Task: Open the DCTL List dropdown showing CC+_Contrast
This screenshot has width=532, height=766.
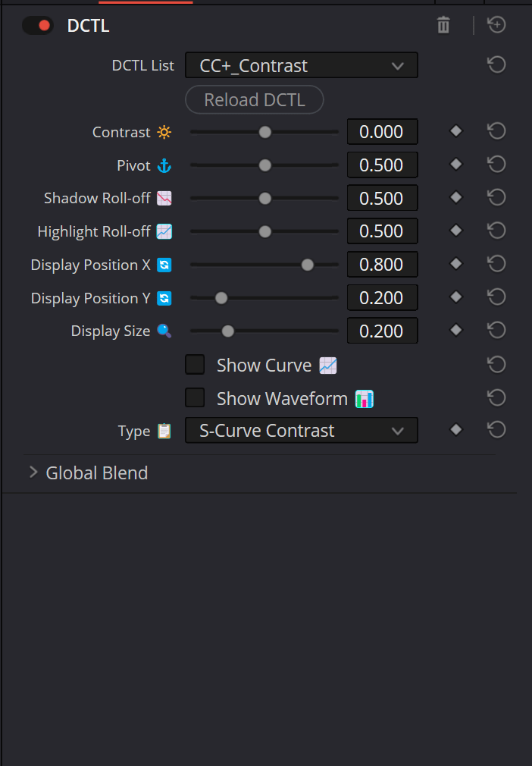Action: click(301, 65)
